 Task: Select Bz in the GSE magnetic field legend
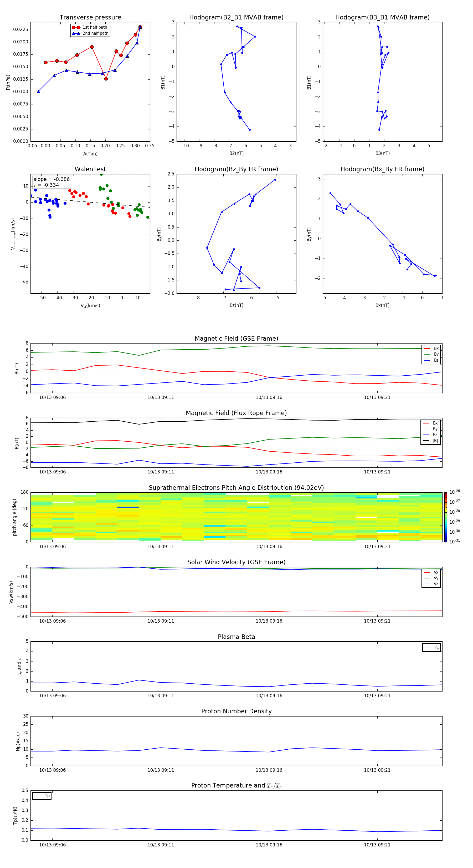click(x=431, y=360)
